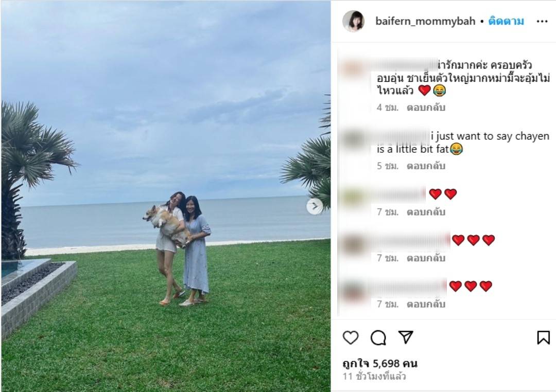Reply to middle three-hearts comment

(426, 258)
